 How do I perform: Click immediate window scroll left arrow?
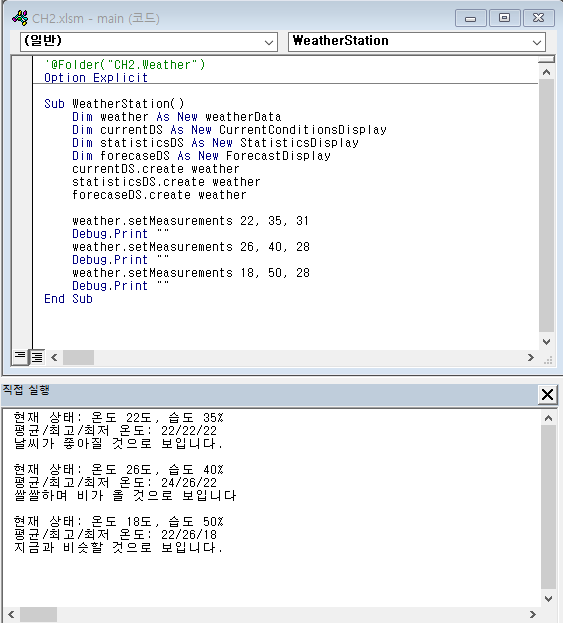(11, 615)
